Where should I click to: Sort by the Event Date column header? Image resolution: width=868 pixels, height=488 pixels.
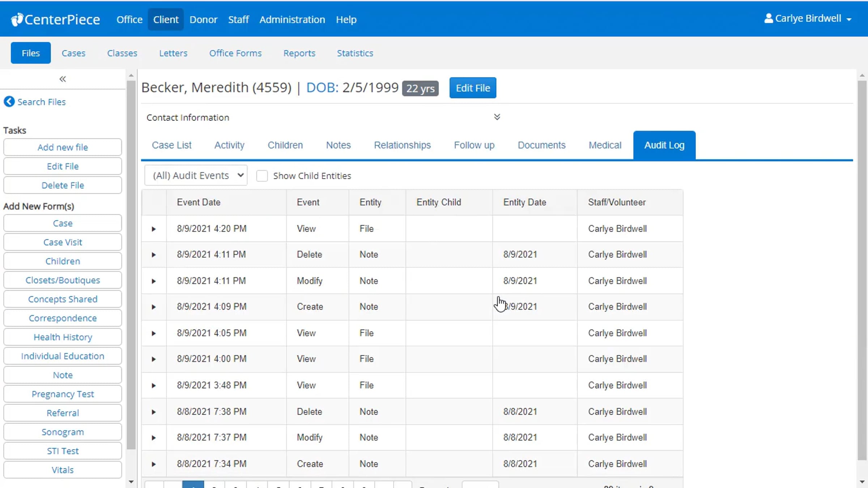point(199,202)
